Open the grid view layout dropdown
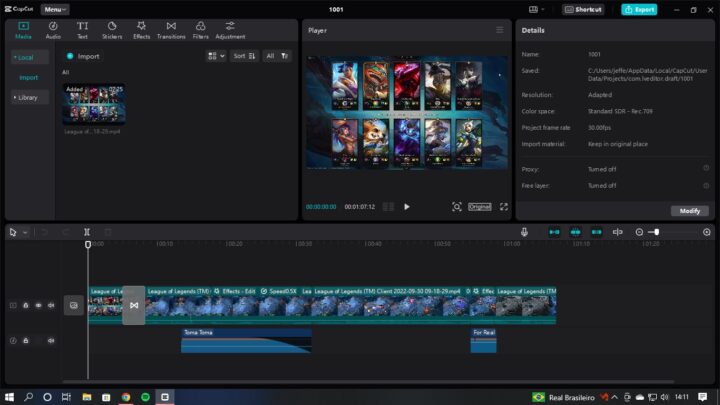The height and width of the screenshot is (405, 720). (x=216, y=56)
